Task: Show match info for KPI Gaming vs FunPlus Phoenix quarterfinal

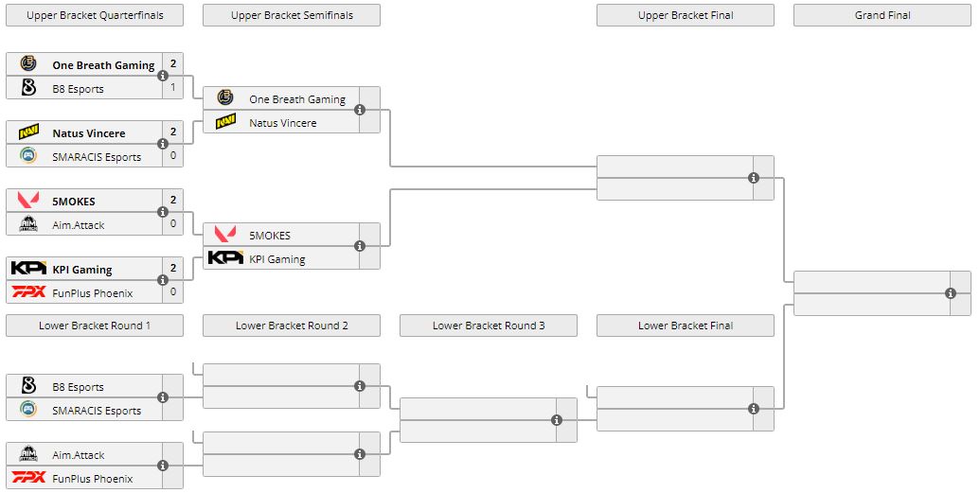Action: coord(163,280)
